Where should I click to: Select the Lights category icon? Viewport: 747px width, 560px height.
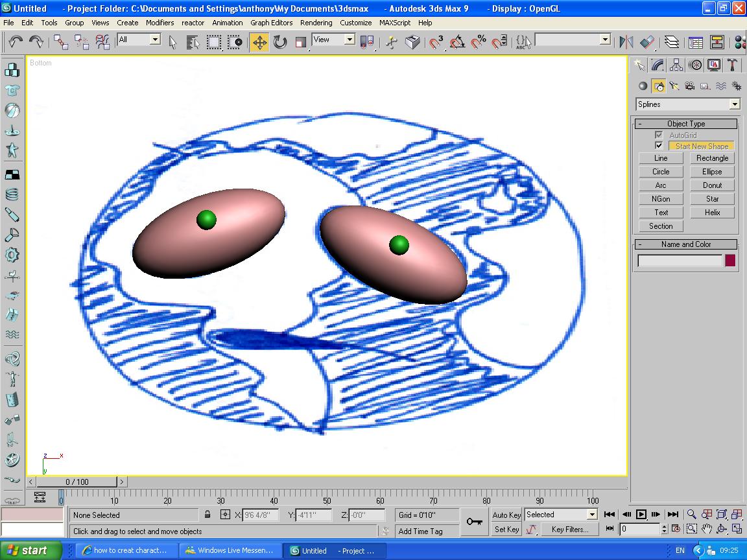[x=674, y=86]
